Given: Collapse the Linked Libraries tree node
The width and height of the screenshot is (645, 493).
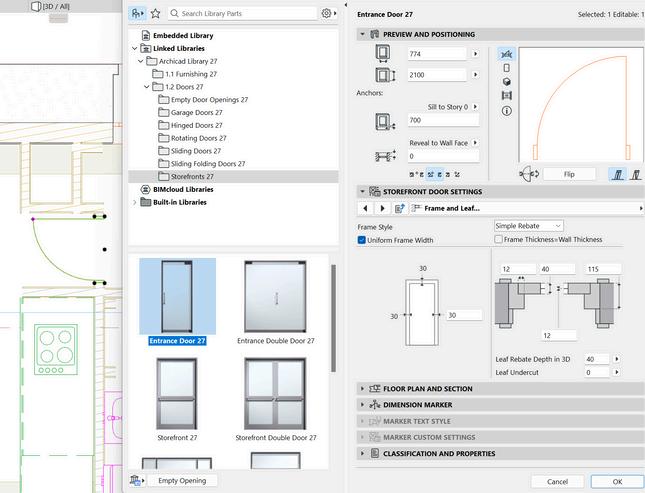Looking at the screenshot, I should click(x=134, y=49).
